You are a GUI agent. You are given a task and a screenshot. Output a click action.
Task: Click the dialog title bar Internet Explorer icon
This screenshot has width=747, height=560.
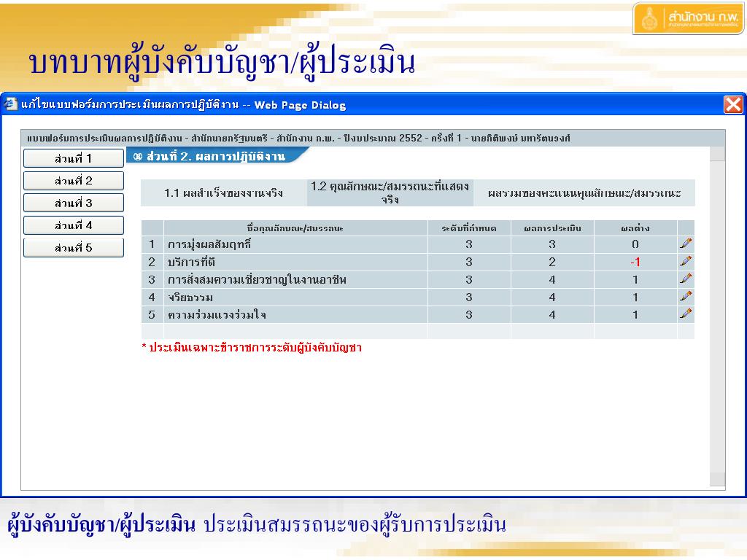coord(10,104)
